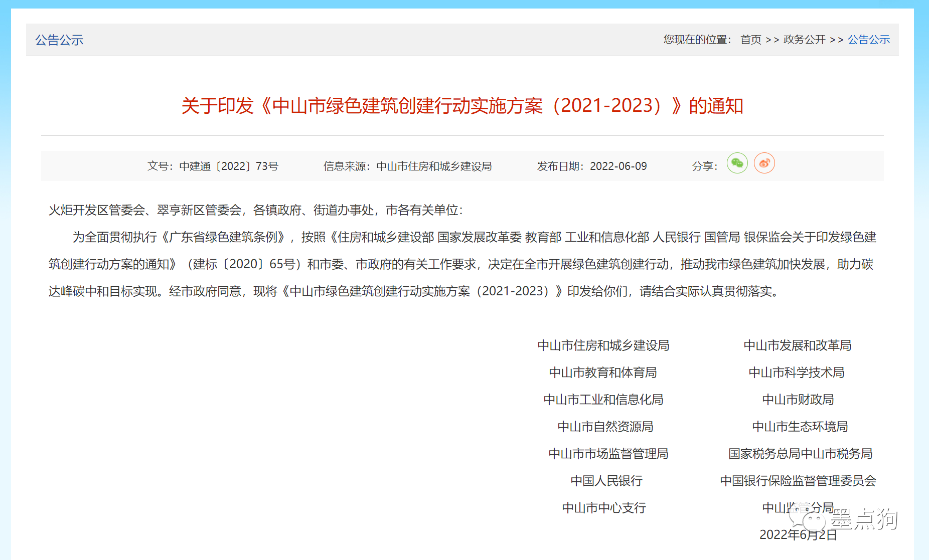
Task: Click the 分享 label
Action: click(704, 166)
